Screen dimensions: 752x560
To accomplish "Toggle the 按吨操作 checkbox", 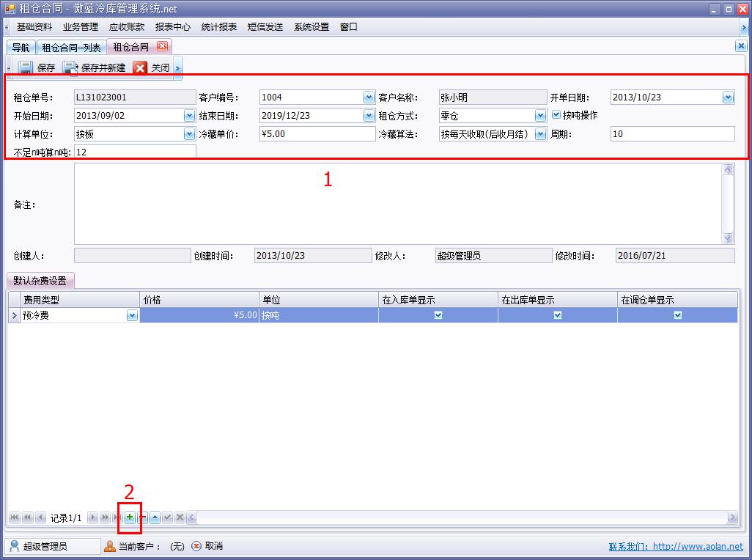I will pyautogui.click(x=556, y=115).
